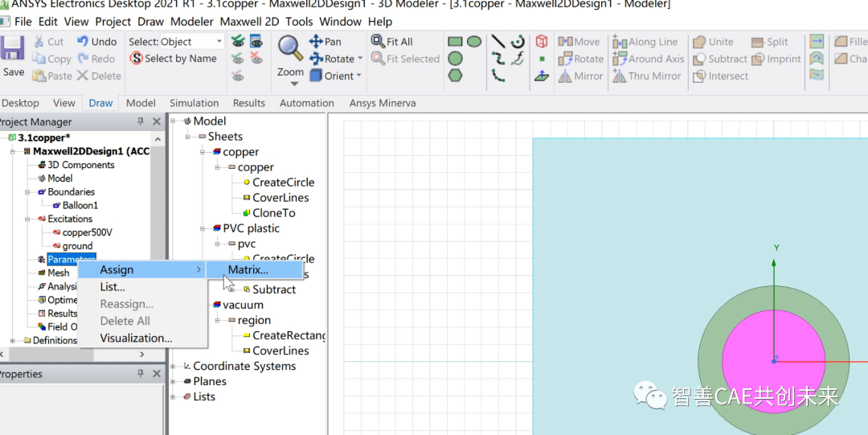Expand the Planes tree node
868x435 pixels.
pos(173,381)
